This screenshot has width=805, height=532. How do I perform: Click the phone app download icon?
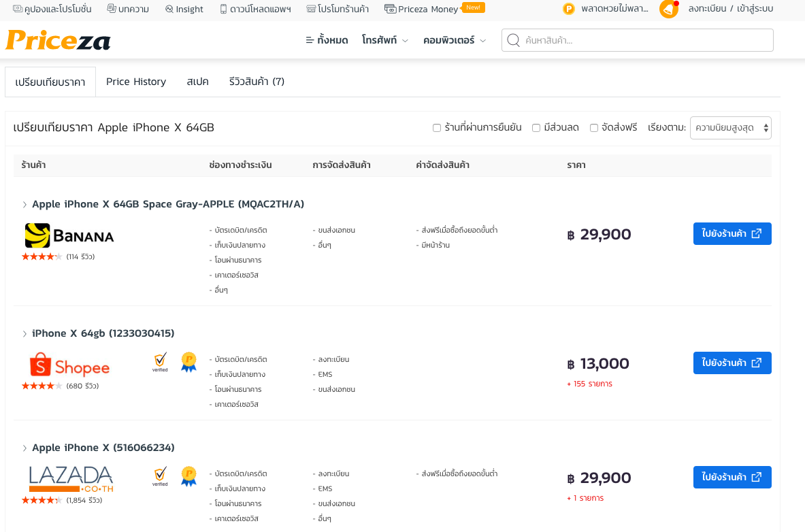click(223, 10)
